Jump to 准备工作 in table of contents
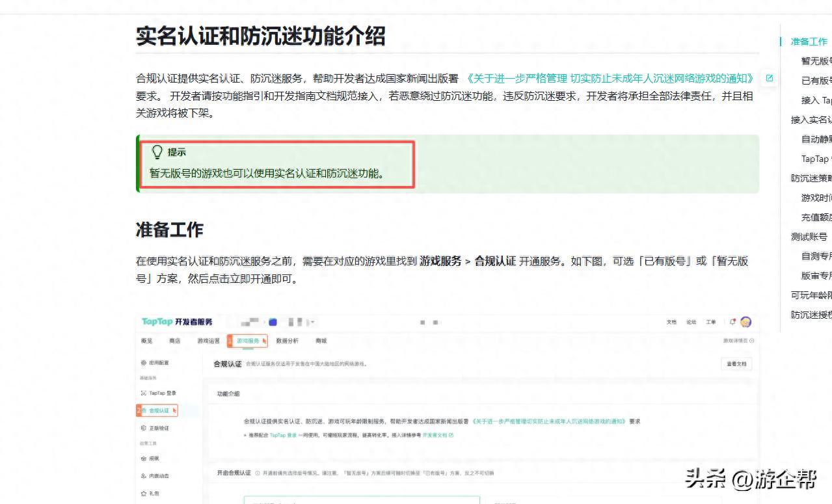 809,42
